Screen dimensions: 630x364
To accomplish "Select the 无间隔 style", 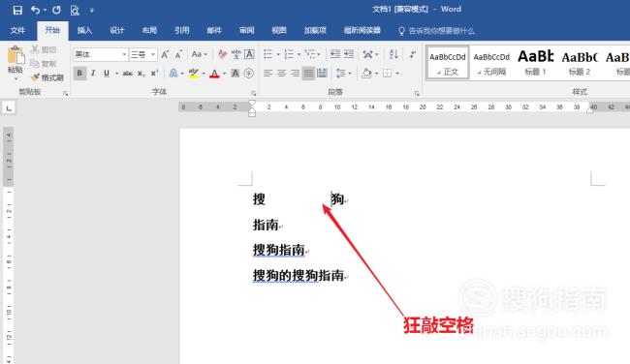I will coord(491,63).
